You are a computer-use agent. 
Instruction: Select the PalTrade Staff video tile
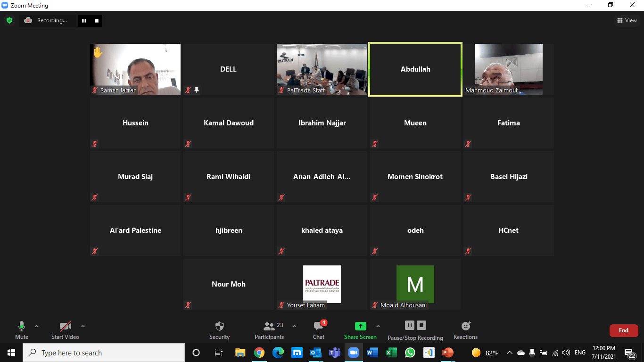click(322, 69)
